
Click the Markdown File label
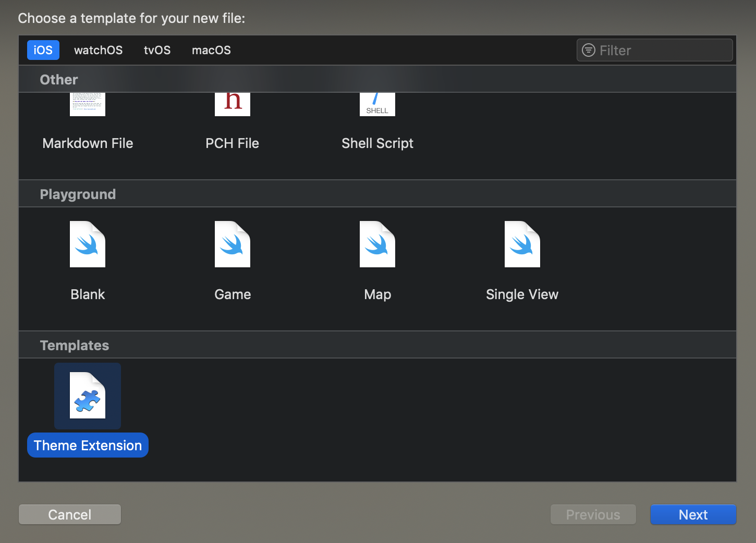click(88, 143)
